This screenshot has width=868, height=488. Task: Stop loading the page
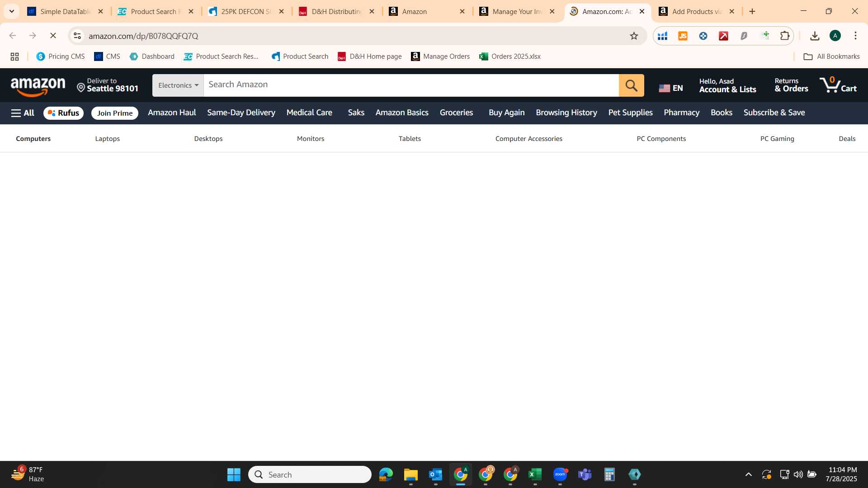pos(53,36)
